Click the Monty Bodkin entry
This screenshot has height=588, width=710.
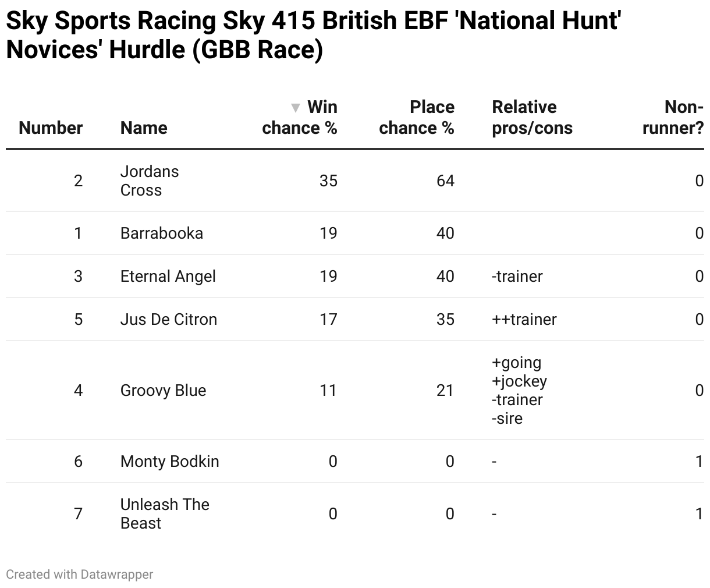[170, 462]
